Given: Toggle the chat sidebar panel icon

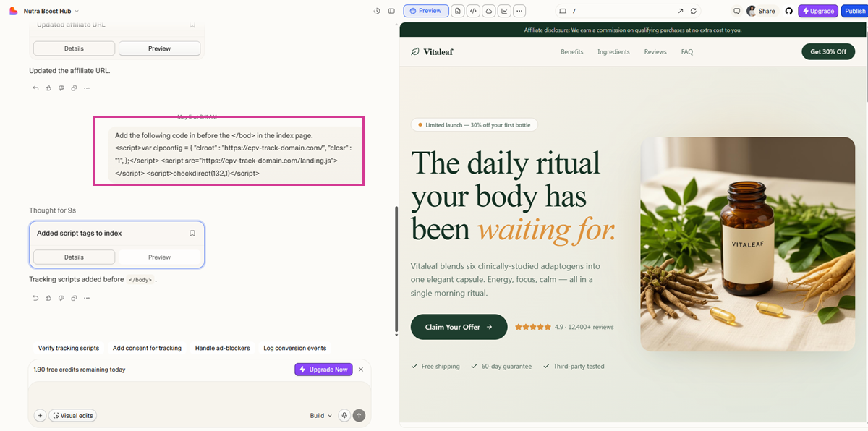Looking at the screenshot, I should 391,11.
